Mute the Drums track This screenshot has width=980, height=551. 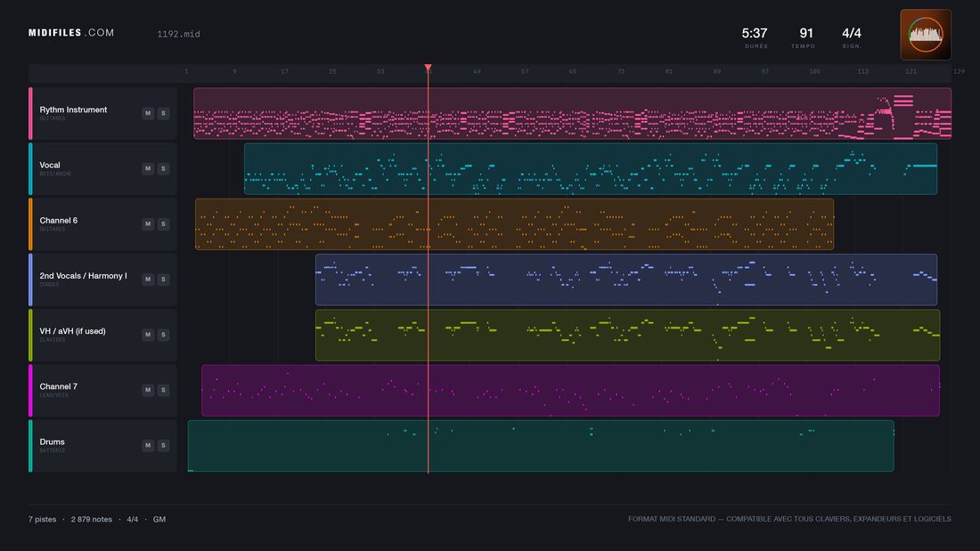148,445
